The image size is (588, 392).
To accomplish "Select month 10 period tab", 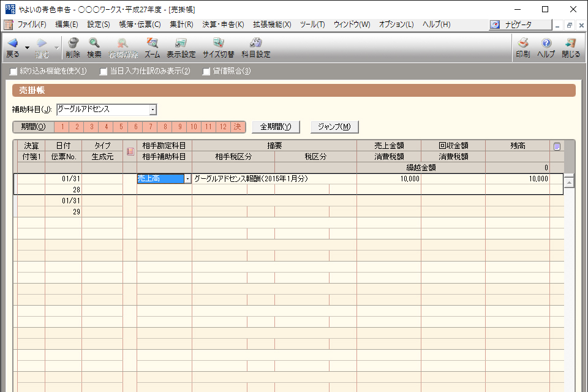I will click(194, 127).
